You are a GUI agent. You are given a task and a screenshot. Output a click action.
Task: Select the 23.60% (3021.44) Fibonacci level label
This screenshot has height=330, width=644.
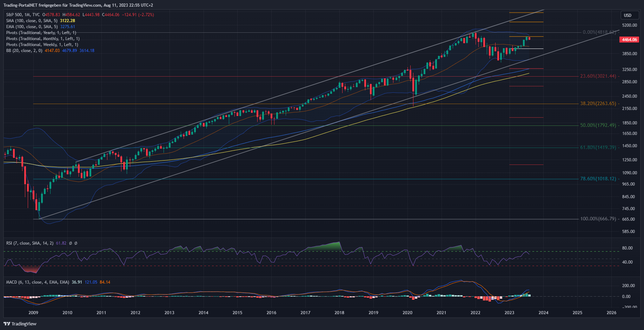point(598,76)
